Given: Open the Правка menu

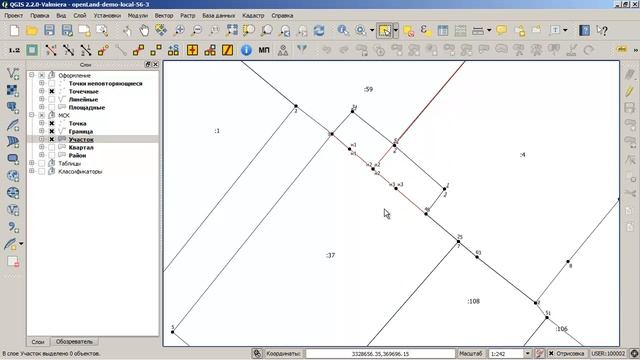Looking at the screenshot, I should tap(40, 16).
